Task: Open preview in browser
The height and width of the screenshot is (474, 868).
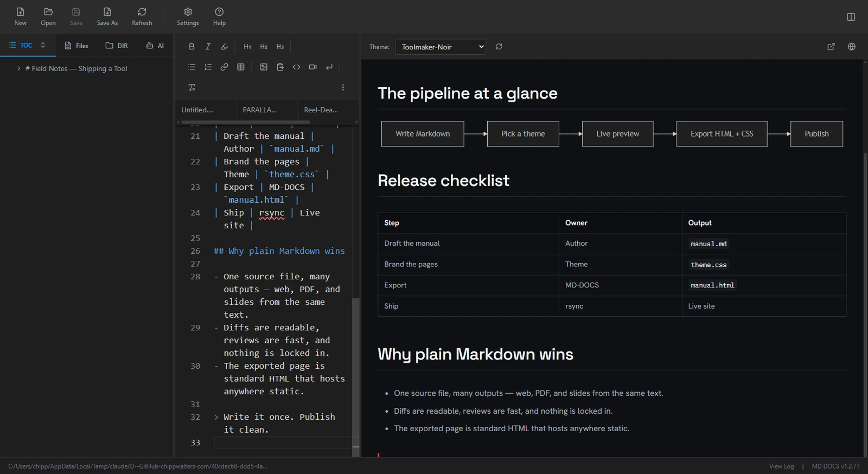Action: point(852,47)
